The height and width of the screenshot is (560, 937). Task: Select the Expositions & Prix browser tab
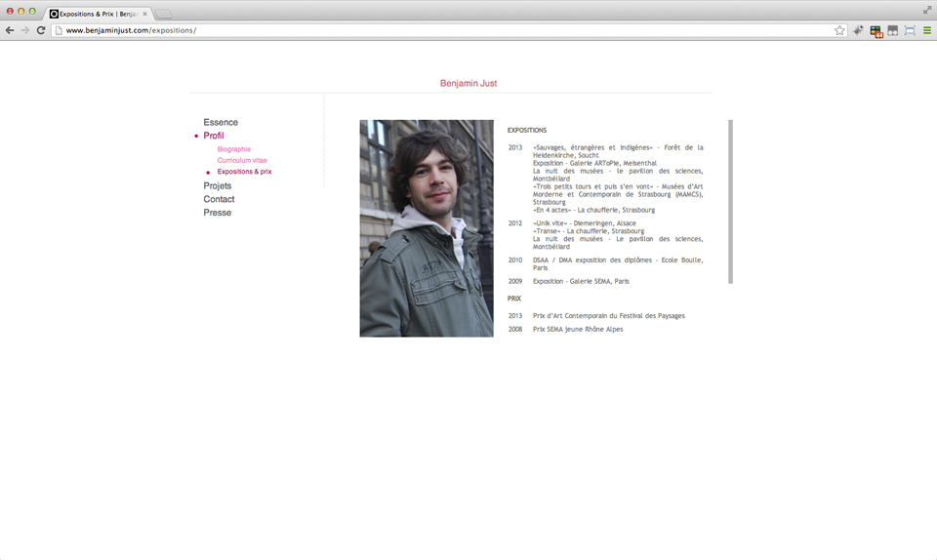coord(99,14)
